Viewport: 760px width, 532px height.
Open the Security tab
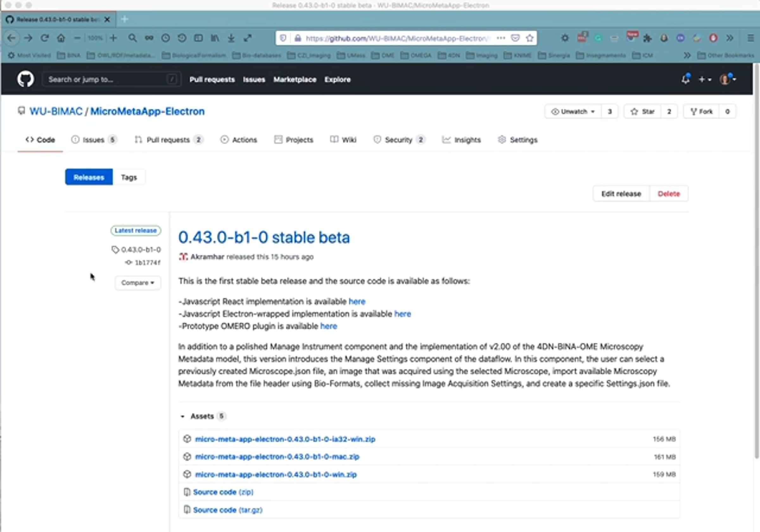399,140
